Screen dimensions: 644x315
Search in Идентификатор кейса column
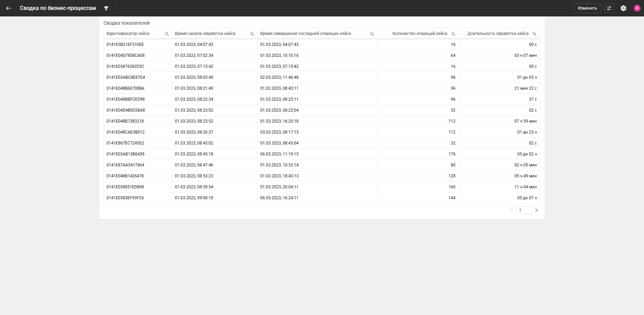click(167, 34)
